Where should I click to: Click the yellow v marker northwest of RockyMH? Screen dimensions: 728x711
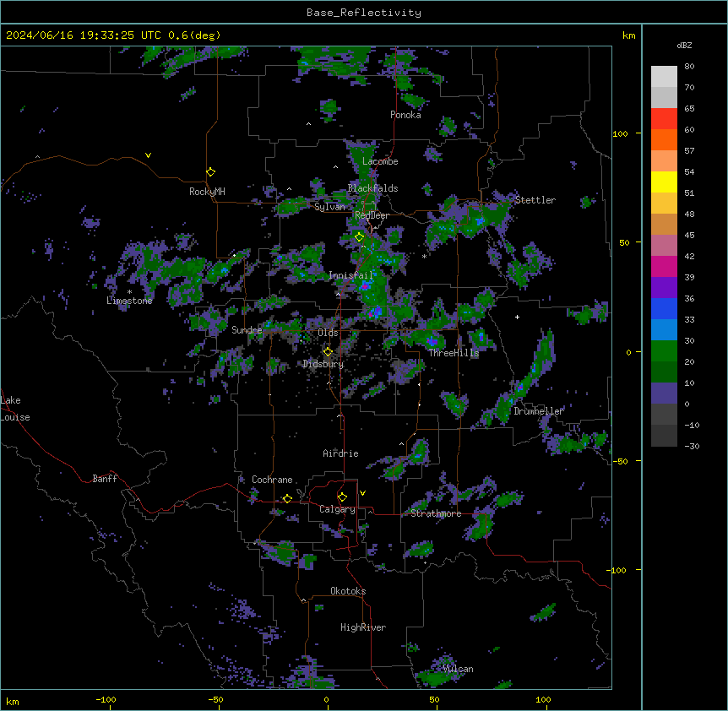point(148,155)
